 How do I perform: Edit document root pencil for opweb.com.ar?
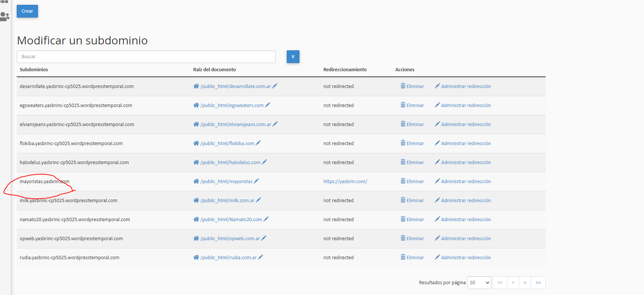[264, 238]
